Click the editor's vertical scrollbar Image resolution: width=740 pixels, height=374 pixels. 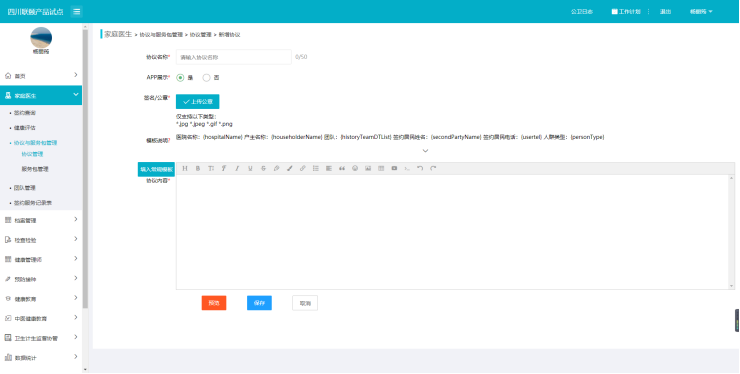pos(732,232)
